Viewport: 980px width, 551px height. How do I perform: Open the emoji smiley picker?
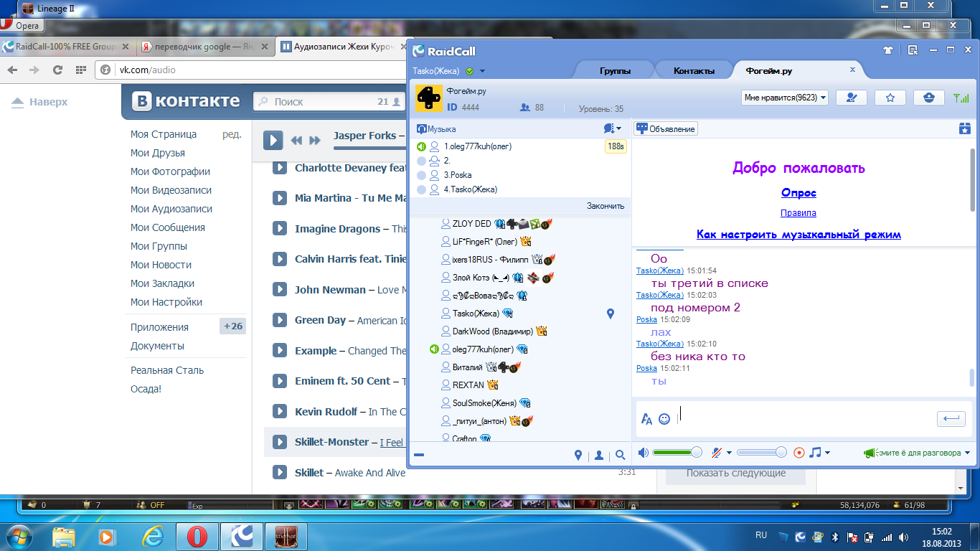(664, 419)
